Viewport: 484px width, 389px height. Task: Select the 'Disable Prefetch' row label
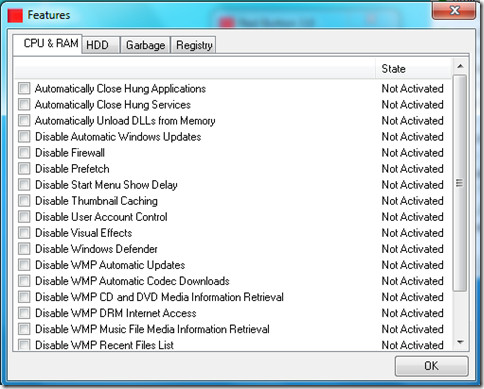pos(72,169)
